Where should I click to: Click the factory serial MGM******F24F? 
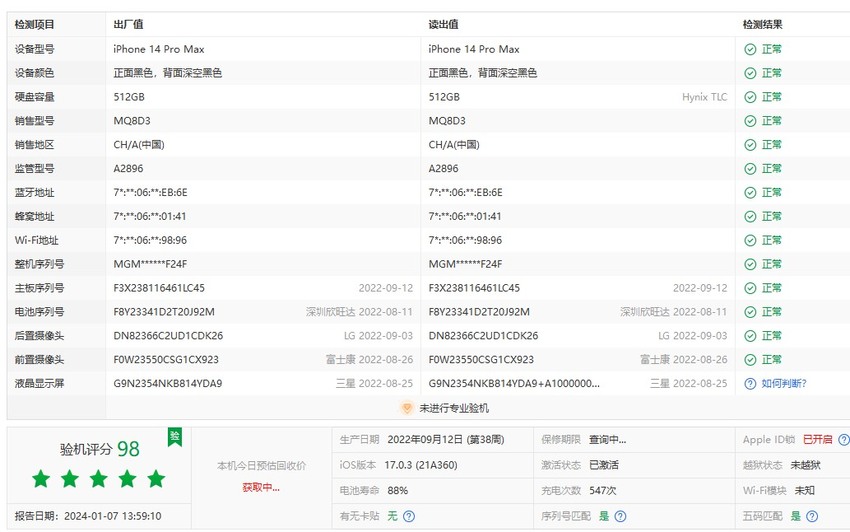pyautogui.click(x=150, y=264)
